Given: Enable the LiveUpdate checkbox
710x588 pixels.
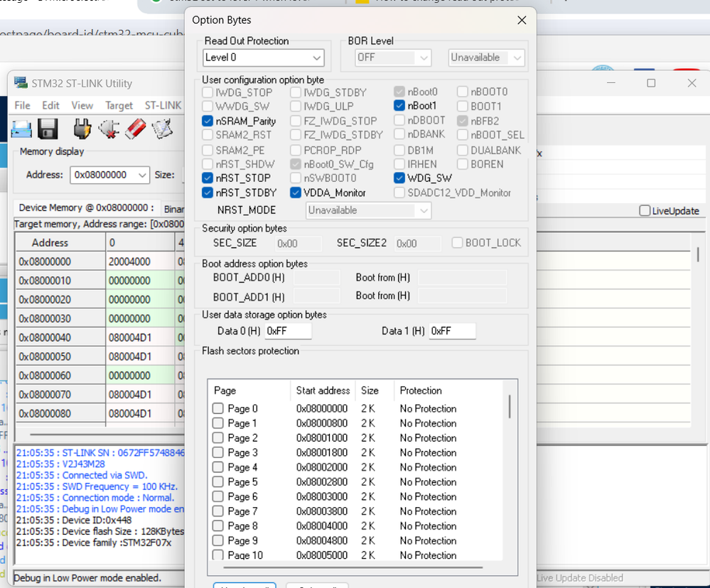Looking at the screenshot, I should pyautogui.click(x=645, y=211).
